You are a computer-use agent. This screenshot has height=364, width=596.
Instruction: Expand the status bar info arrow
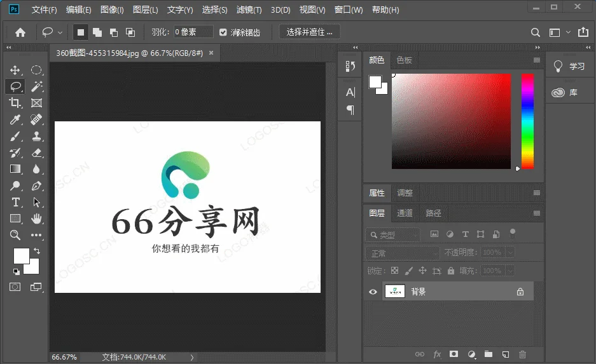(x=192, y=357)
